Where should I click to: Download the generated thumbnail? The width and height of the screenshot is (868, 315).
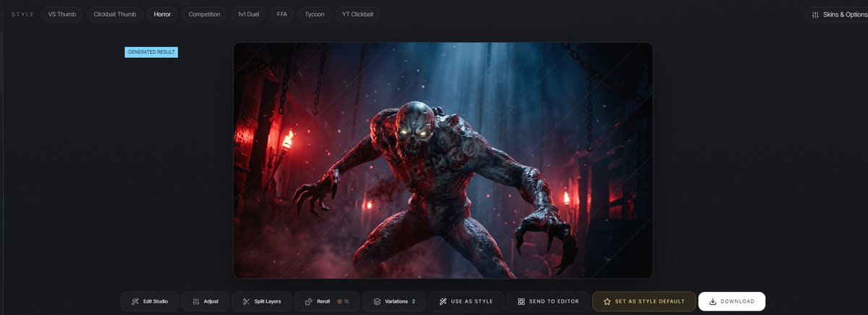coord(731,301)
